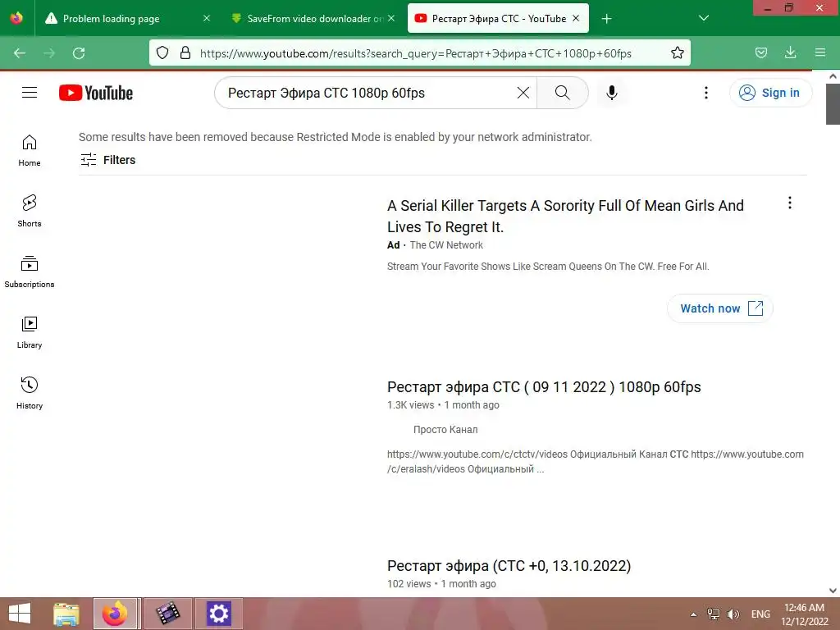The width and height of the screenshot is (840, 630).
Task: Show hidden system tray icons
Action: [x=693, y=614]
